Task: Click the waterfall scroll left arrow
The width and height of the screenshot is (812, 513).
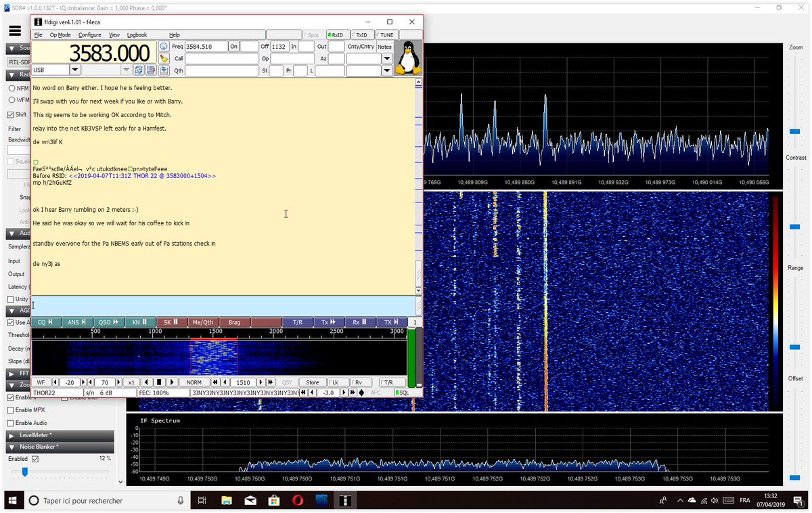Action: click(148, 382)
